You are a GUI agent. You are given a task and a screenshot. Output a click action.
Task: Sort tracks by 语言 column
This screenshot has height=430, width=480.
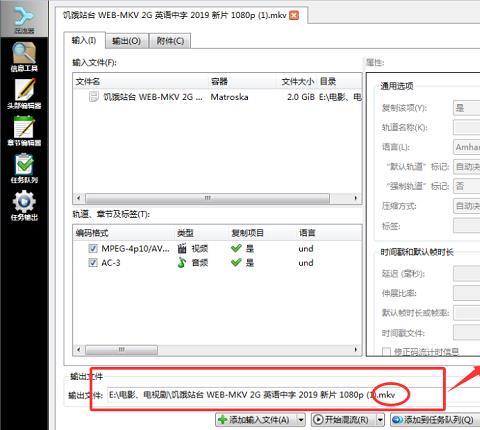click(329, 233)
